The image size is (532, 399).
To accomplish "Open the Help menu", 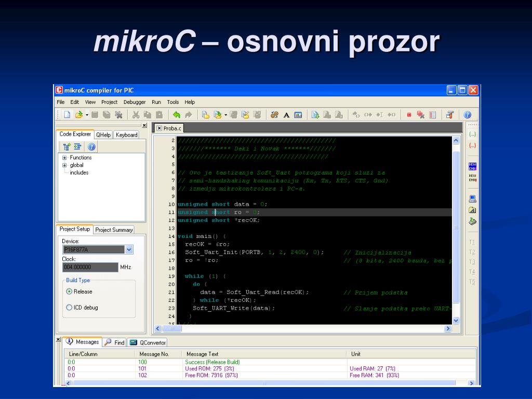I will [190, 102].
